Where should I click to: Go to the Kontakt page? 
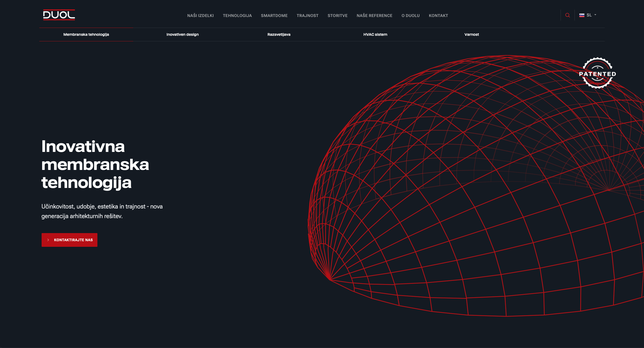click(438, 15)
